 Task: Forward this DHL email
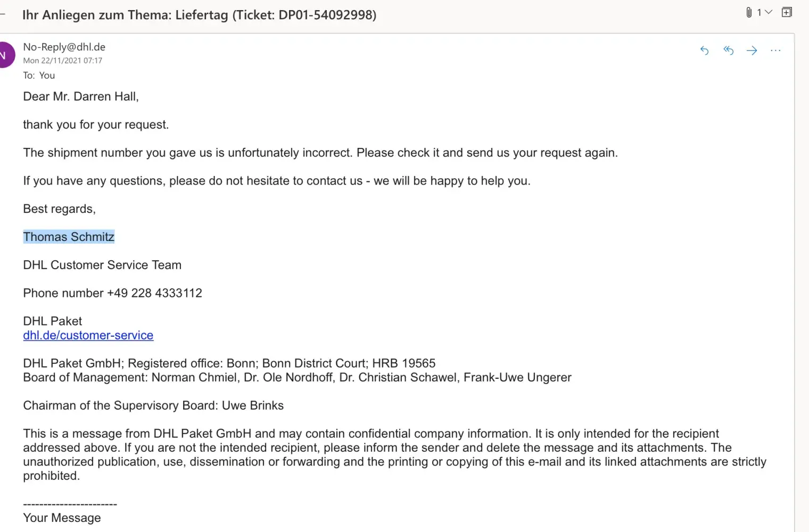752,51
